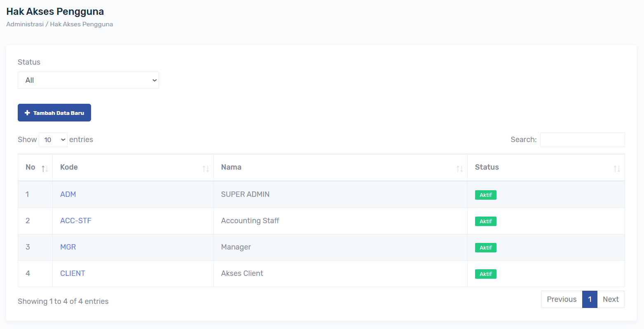Image resolution: width=644 pixels, height=329 pixels.
Task: Click Aktif badge for Accounting Staff
Action: tap(485, 222)
